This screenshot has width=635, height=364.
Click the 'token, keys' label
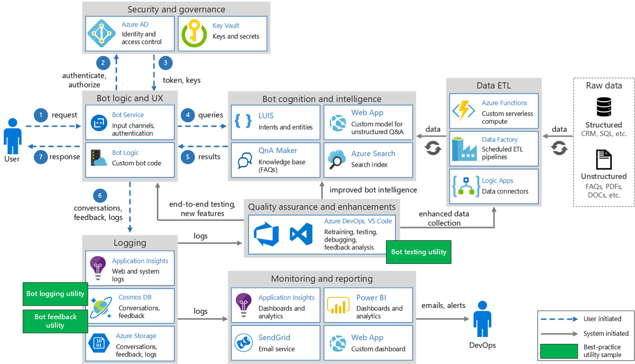tap(182, 80)
